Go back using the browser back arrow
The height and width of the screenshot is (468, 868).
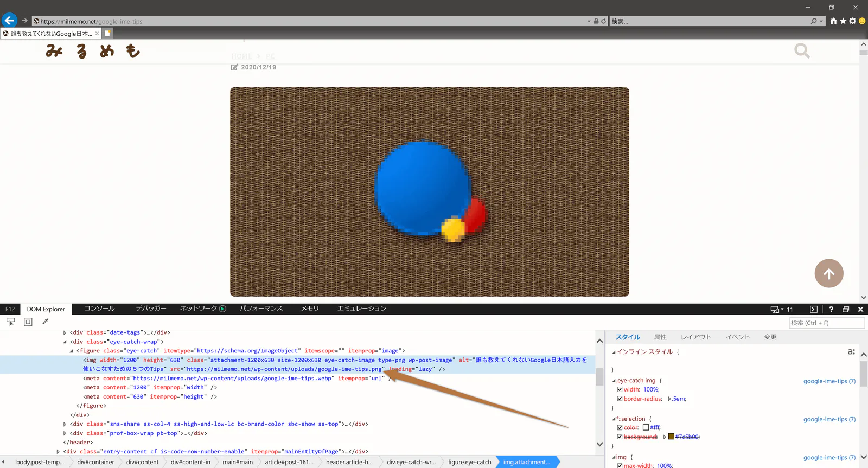pos(9,21)
